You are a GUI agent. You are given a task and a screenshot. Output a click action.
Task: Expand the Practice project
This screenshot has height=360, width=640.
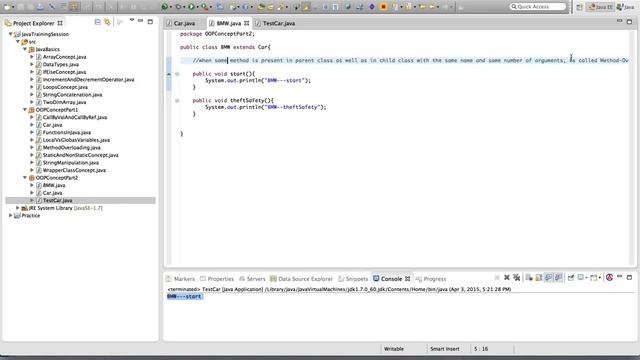11,216
